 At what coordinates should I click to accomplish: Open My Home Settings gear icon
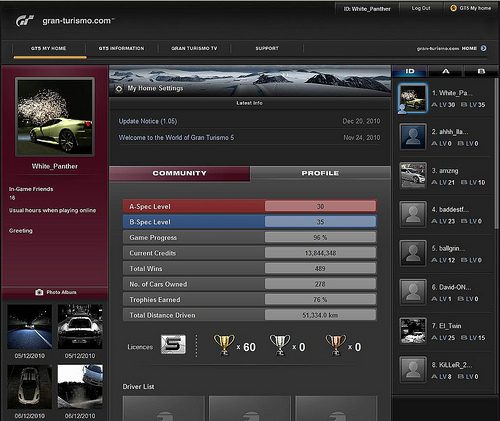point(119,89)
